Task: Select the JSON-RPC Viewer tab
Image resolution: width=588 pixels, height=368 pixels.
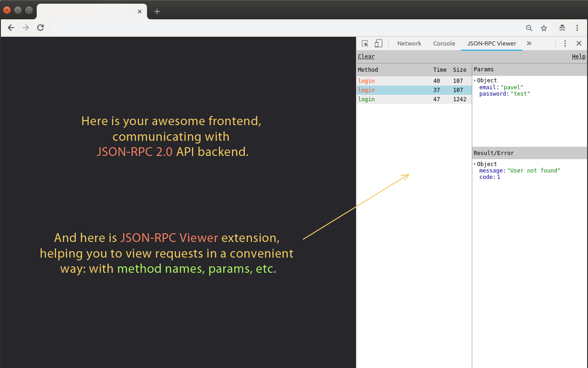Action: click(492, 43)
